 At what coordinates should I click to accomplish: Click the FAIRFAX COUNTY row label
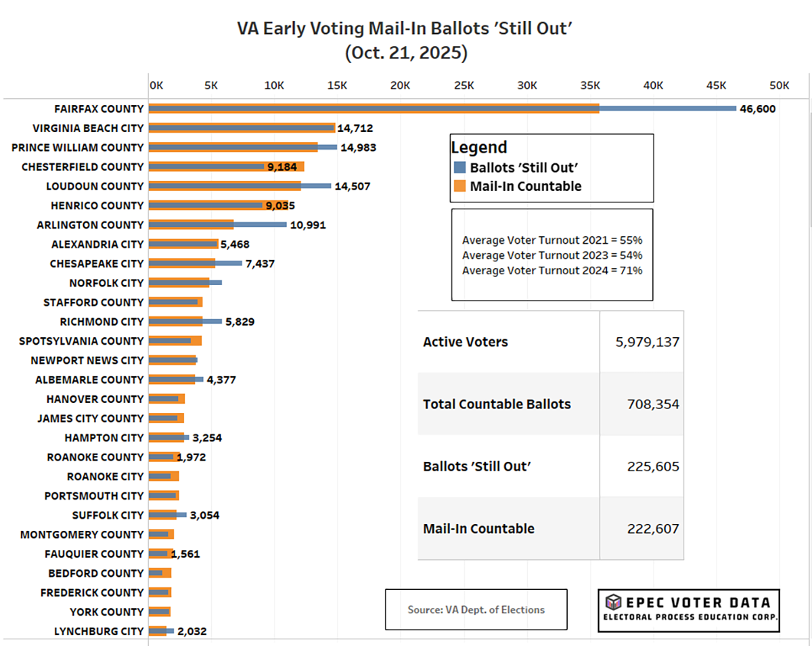pos(99,109)
